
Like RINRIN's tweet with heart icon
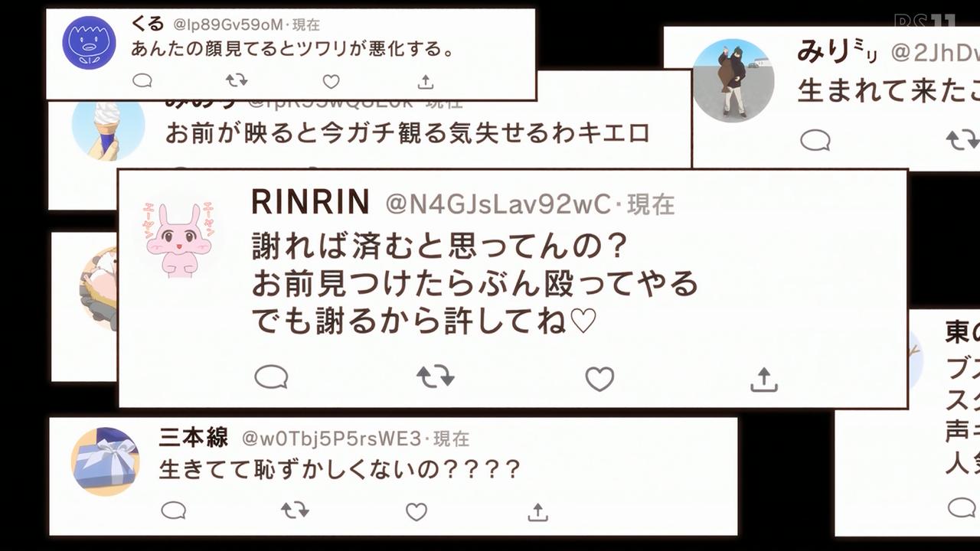point(599,378)
